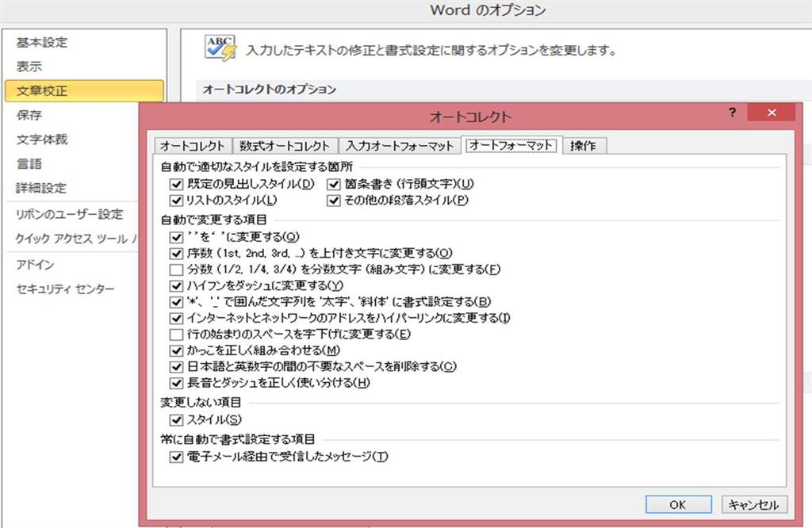Image resolution: width=812 pixels, height=528 pixels.
Task: Enable 分数 fraction conversion checkbox
Action: 176,269
